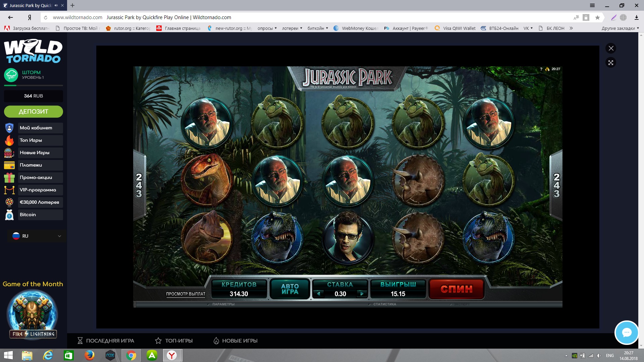Click the Топ Игры flame icon
This screenshot has width=644, height=362.
point(9,140)
